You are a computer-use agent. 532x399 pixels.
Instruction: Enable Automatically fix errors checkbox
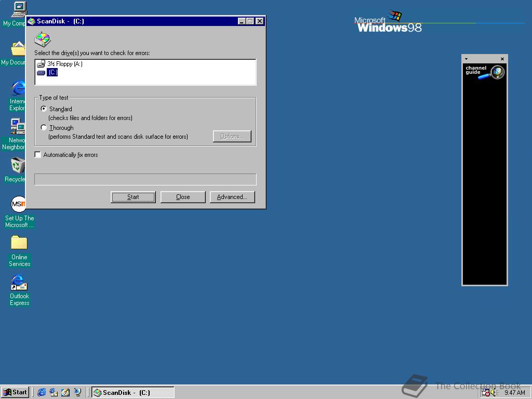pyautogui.click(x=37, y=155)
